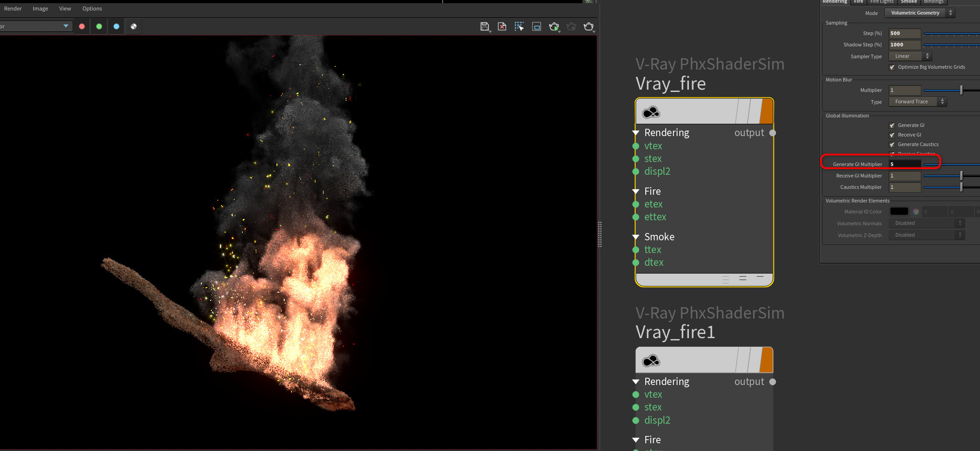
Task: Open the Options menu
Action: 92,9
